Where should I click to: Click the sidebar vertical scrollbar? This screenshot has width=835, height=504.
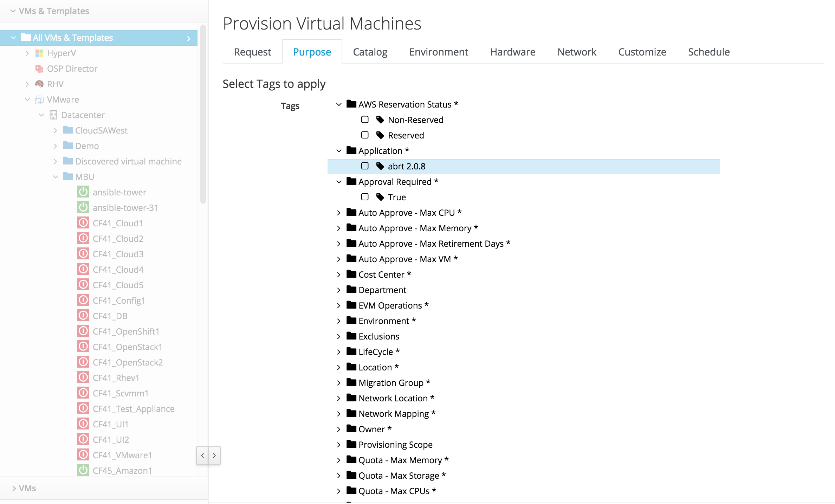click(203, 114)
